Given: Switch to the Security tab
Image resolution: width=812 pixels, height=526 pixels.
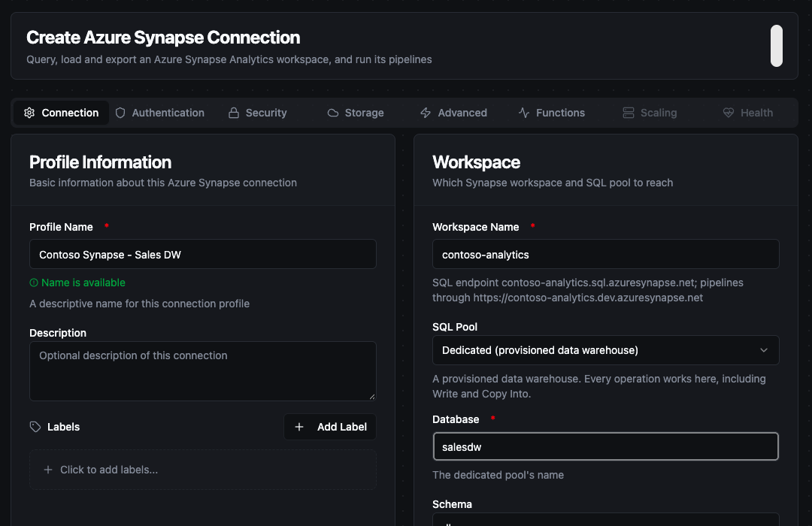Looking at the screenshot, I should 258,113.
